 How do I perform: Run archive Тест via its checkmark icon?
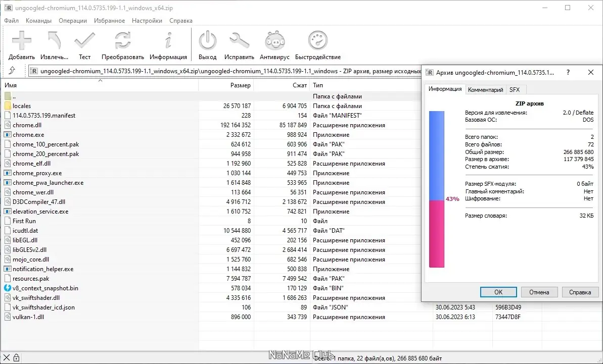pos(84,40)
